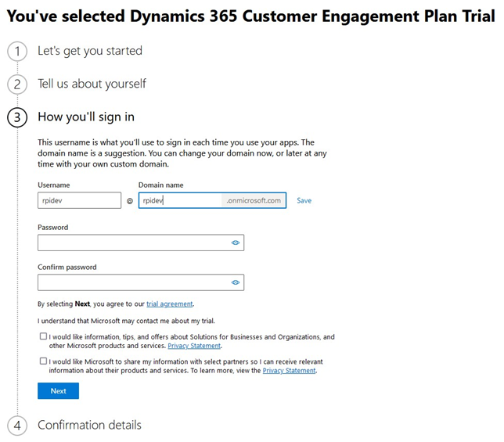Image resolution: width=504 pixels, height=442 pixels.
Task: Save the domain name via Save link
Action: 304,201
